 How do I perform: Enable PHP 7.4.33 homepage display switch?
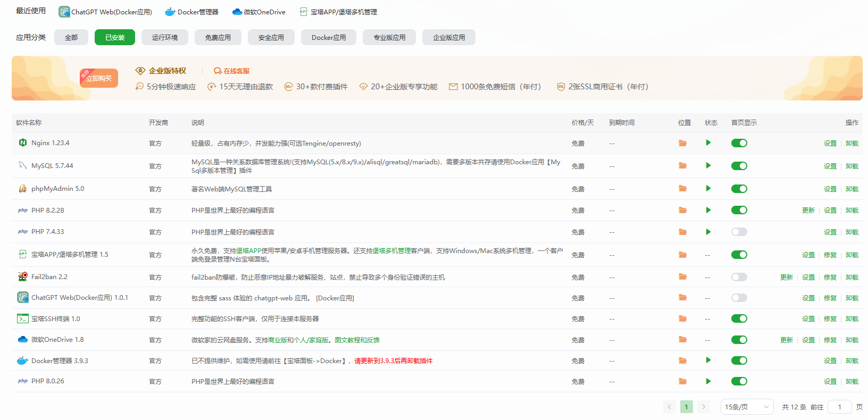point(739,232)
